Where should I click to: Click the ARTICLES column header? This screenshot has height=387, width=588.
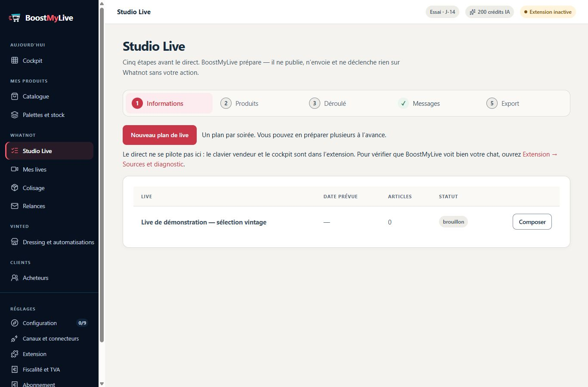pyautogui.click(x=400, y=197)
